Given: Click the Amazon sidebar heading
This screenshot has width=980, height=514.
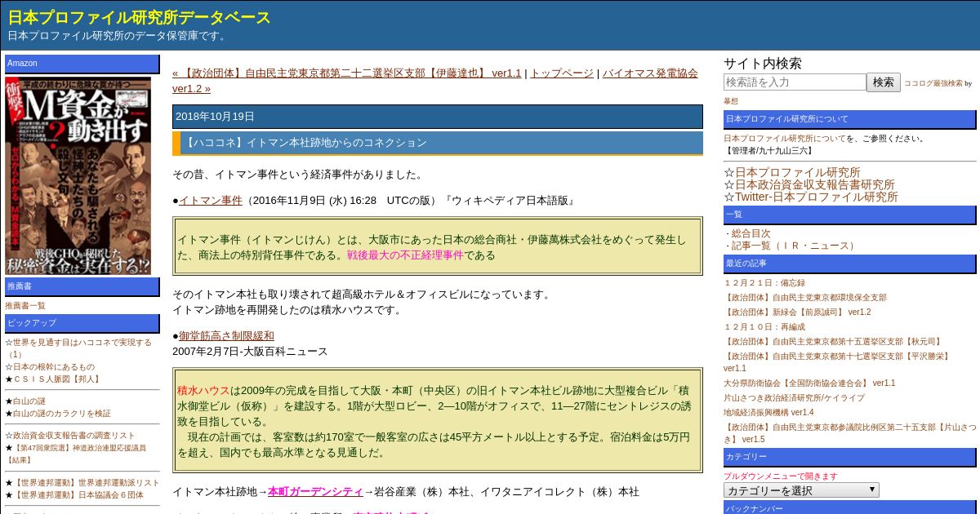Looking at the screenshot, I should [82, 64].
